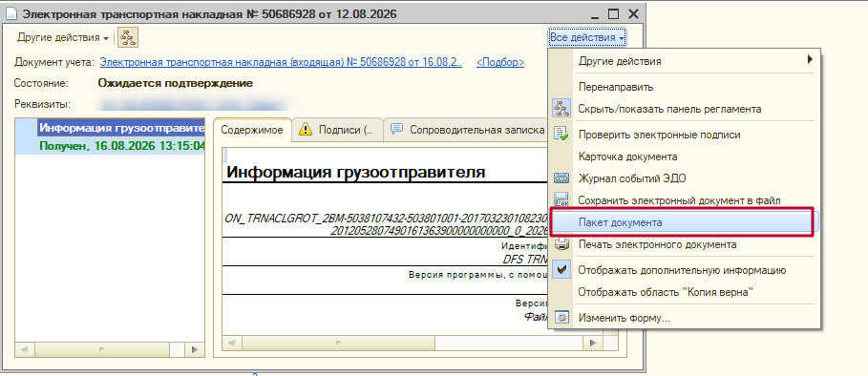The height and width of the screenshot is (376, 868).
Task: Click the printer icon in menu
Action: (561, 244)
